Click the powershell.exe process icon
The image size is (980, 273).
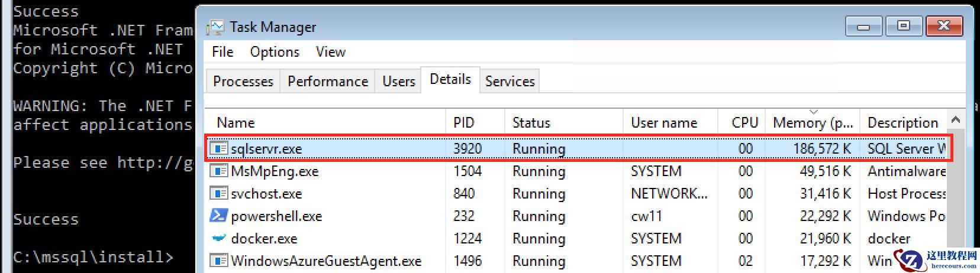click(x=219, y=216)
